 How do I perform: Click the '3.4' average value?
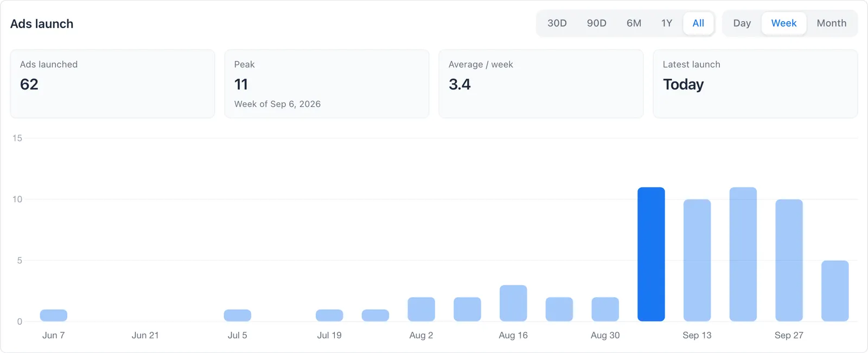pyautogui.click(x=459, y=85)
